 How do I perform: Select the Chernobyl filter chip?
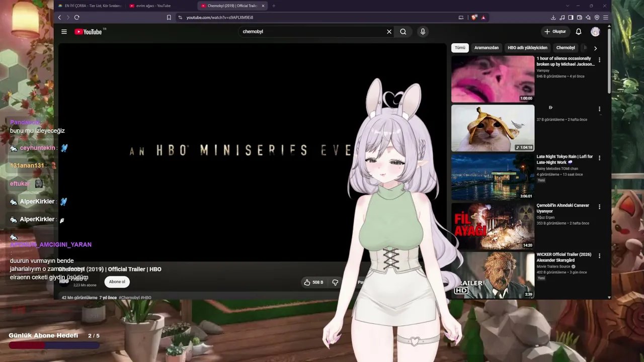566,48
